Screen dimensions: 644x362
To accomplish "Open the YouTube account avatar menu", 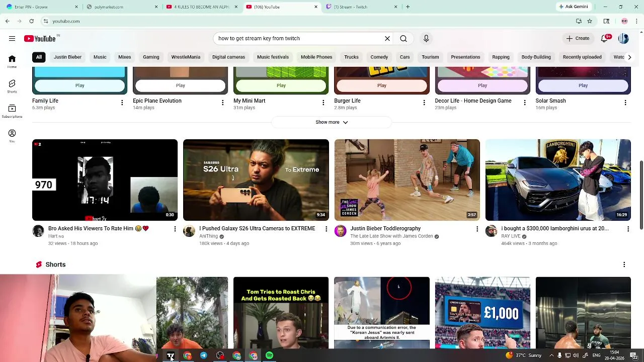I will [623, 39].
